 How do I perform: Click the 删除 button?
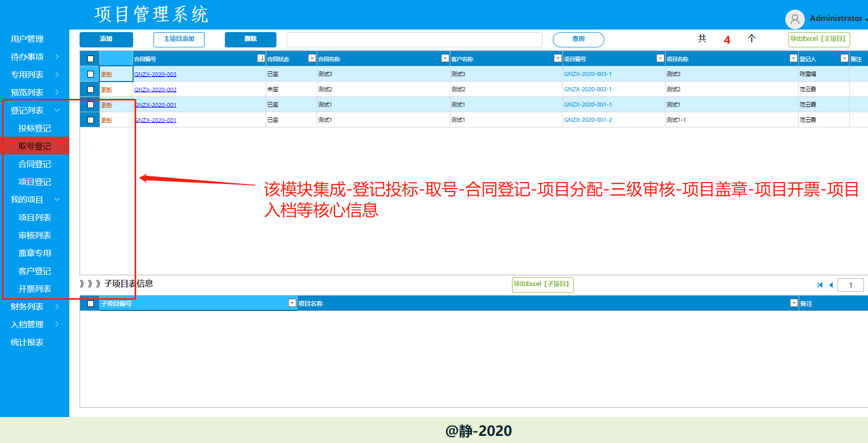(x=250, y=39)
